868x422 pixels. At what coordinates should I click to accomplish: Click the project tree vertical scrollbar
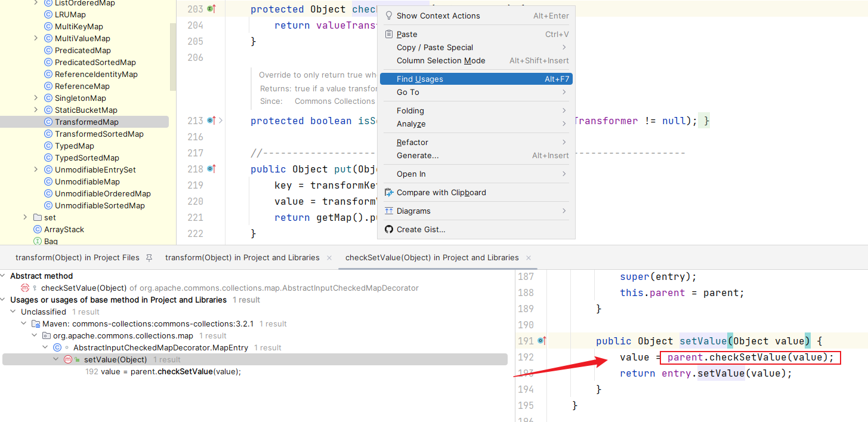[173, 57]
